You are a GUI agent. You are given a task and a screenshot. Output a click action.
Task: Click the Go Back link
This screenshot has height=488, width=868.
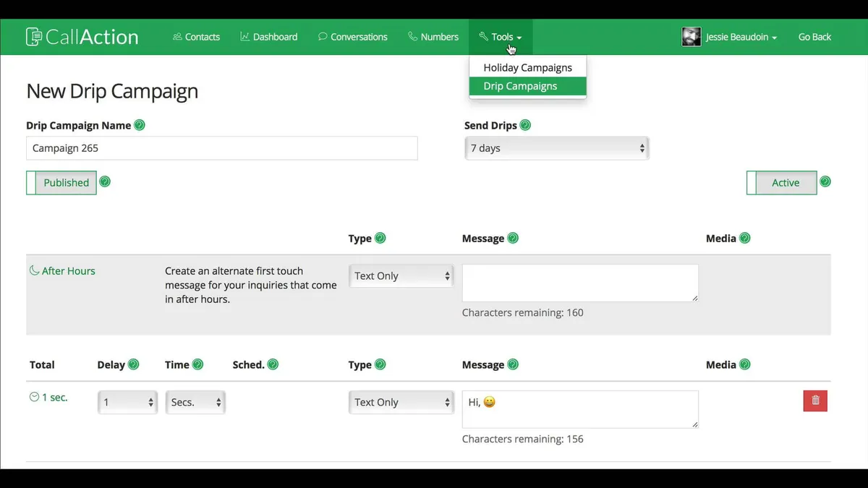(814, 37)
